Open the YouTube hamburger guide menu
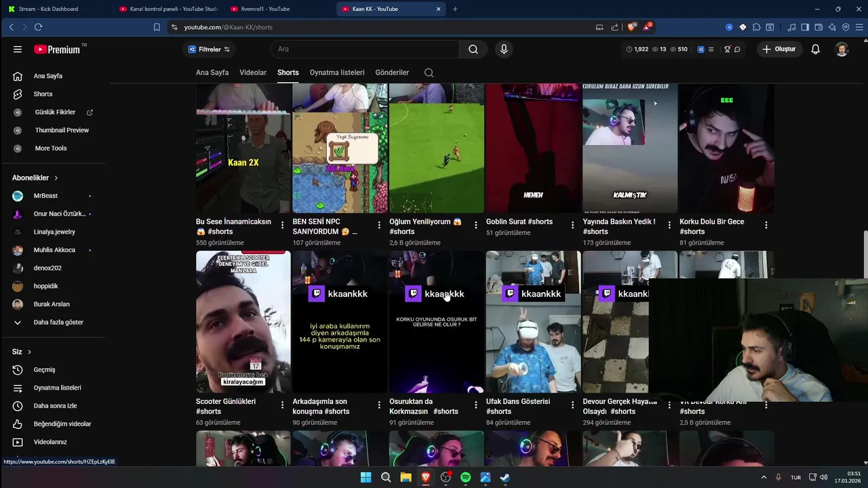868x488 pixels. click(18, 49)
